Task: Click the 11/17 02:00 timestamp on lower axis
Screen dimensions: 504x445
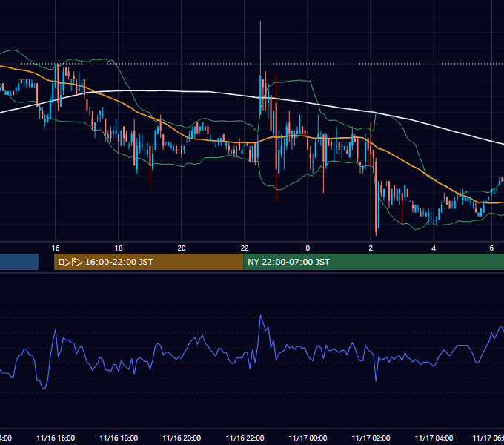Action: tap(371, 438)
